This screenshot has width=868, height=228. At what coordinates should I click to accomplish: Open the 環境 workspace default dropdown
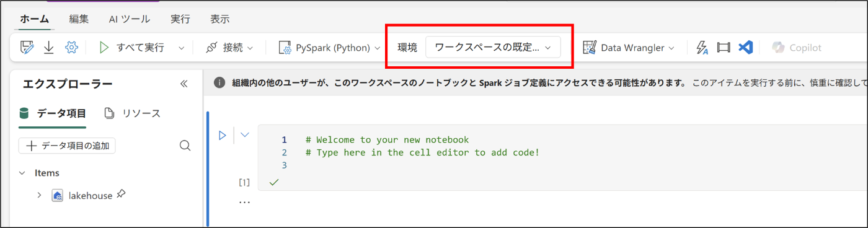pyautogui.click(x=493, y=48)
